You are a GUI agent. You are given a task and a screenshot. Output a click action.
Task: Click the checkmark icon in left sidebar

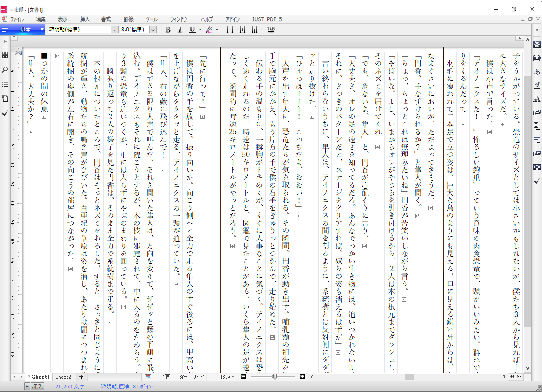coord(5,113)
